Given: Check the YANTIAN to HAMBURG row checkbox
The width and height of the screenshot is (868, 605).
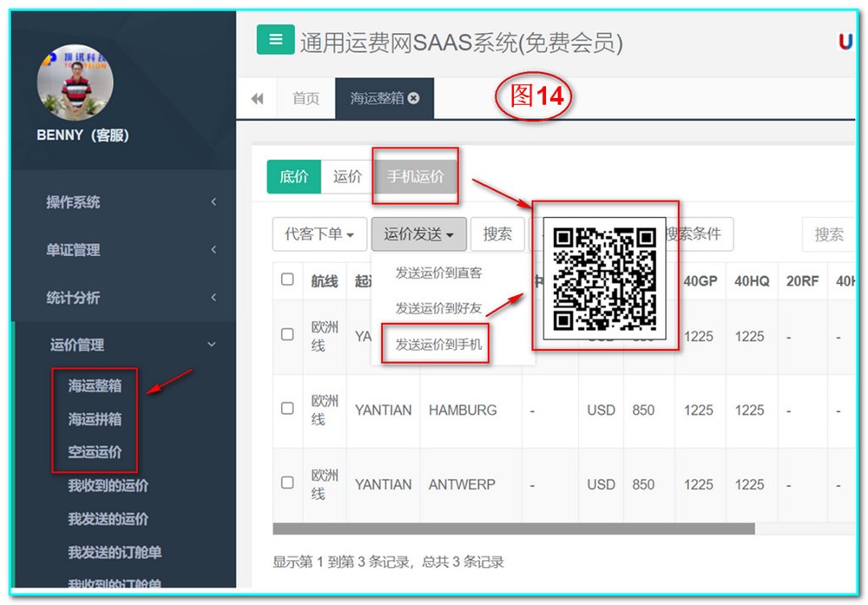Looking at the screenshot, I should 287,409.
